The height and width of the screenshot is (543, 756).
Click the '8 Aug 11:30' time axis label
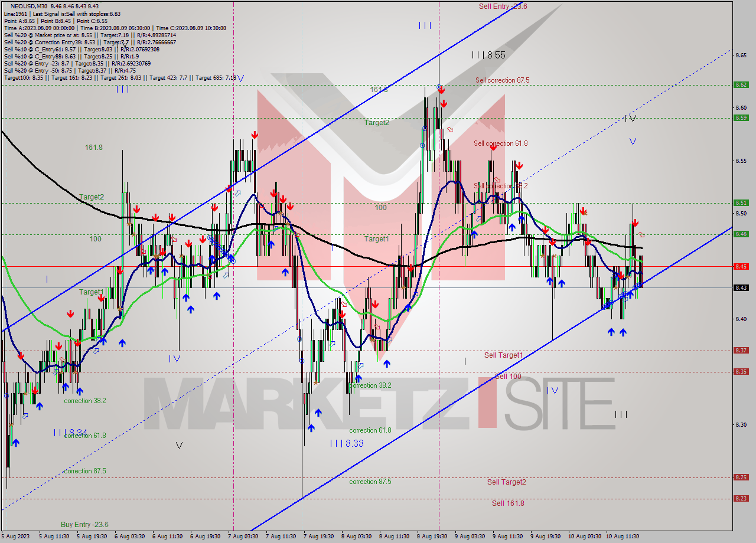point(395,537)
